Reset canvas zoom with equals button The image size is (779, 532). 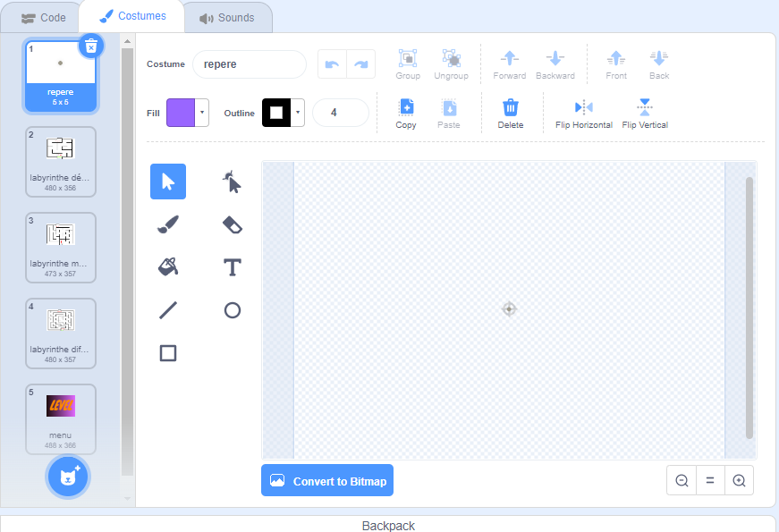(x=710, y=480)
